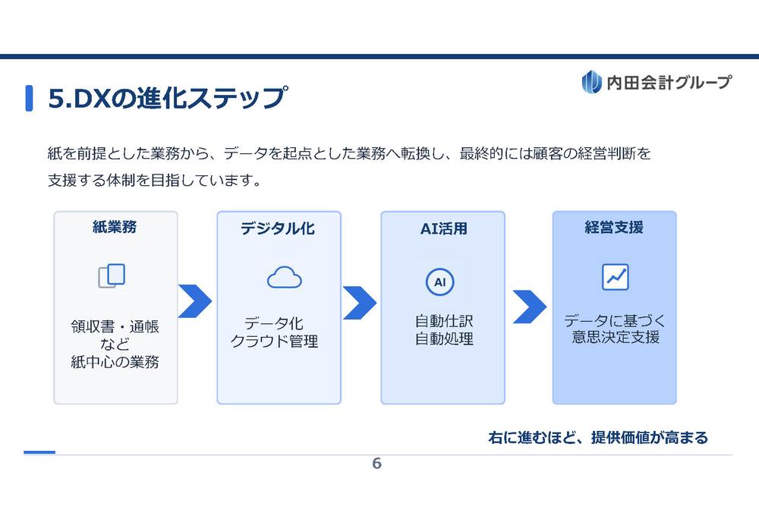Click the arrow between AI活用 and 経営支援
The height and width of the screenshot is (532, 759).
[x=530, y=307]
